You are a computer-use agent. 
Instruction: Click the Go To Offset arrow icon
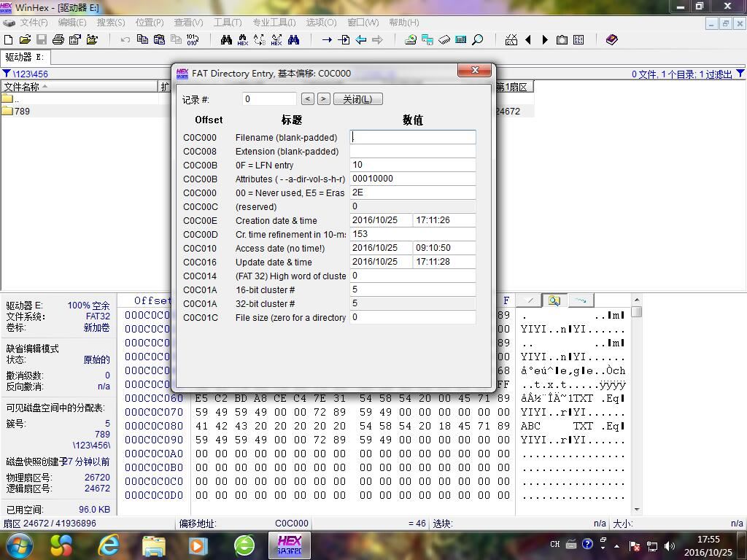coord(327,40)
